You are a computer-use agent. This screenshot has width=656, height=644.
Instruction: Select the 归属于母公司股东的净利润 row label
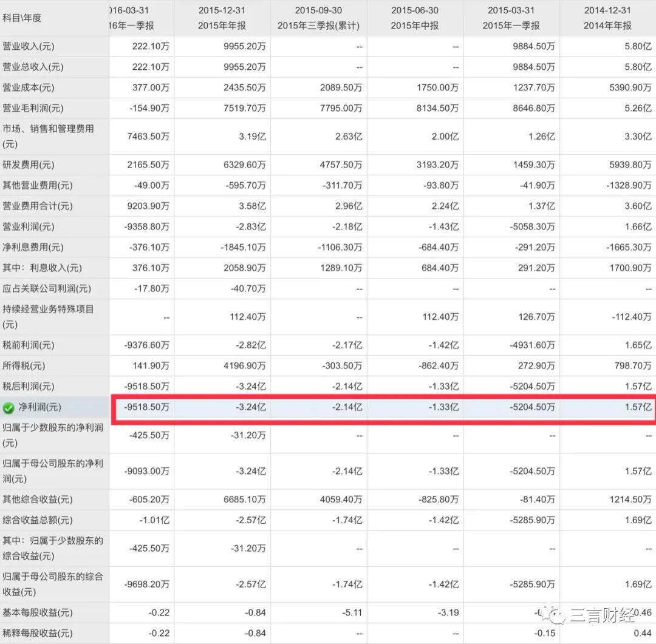49,472
